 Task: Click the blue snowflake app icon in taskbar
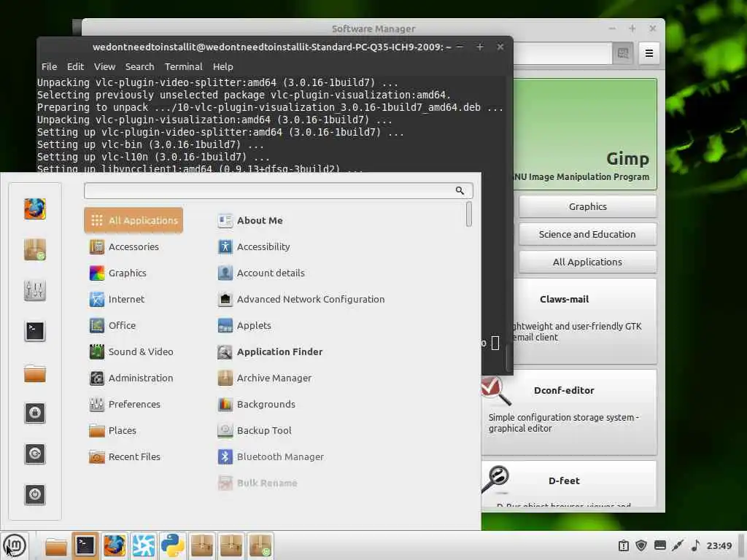[x=144, y=545]
